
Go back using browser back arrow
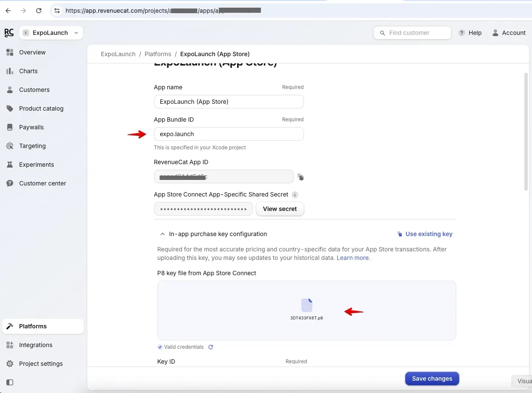click(8, 11)
